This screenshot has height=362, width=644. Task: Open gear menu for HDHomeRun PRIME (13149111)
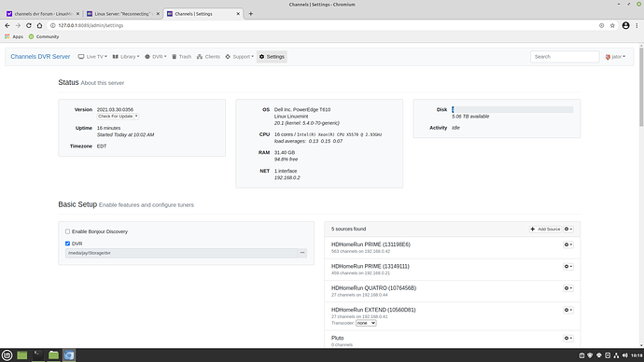(568, 267)
